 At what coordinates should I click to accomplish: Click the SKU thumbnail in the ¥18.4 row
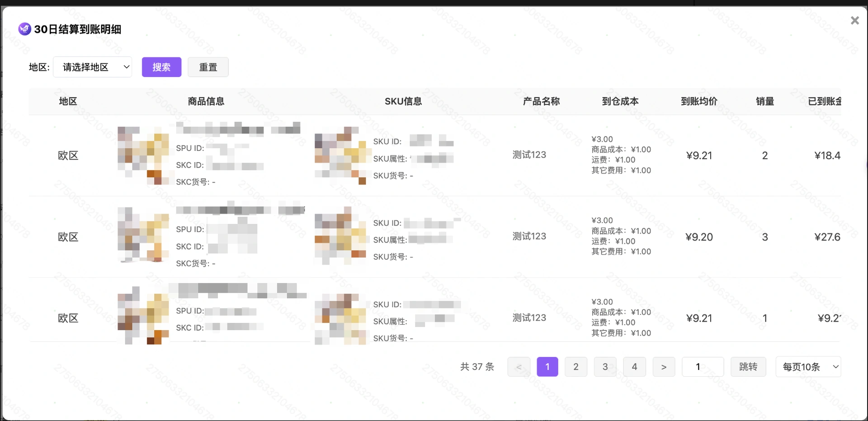340,155
